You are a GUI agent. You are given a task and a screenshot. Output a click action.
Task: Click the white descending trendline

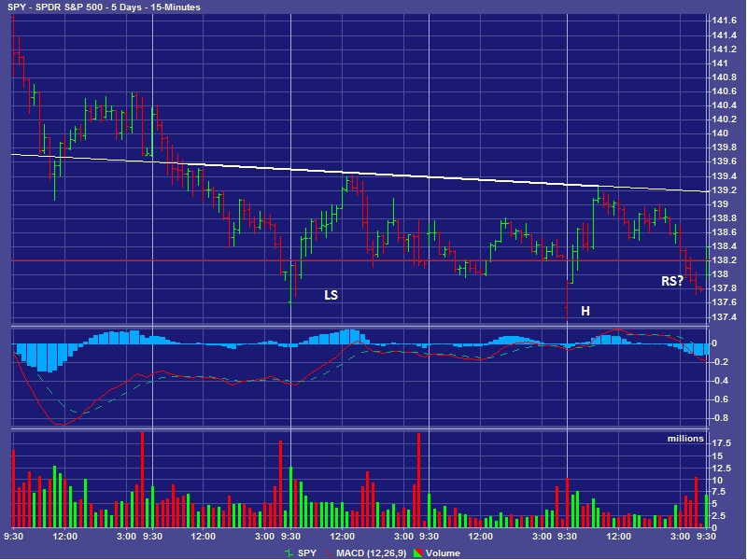(x=359, y=174)
